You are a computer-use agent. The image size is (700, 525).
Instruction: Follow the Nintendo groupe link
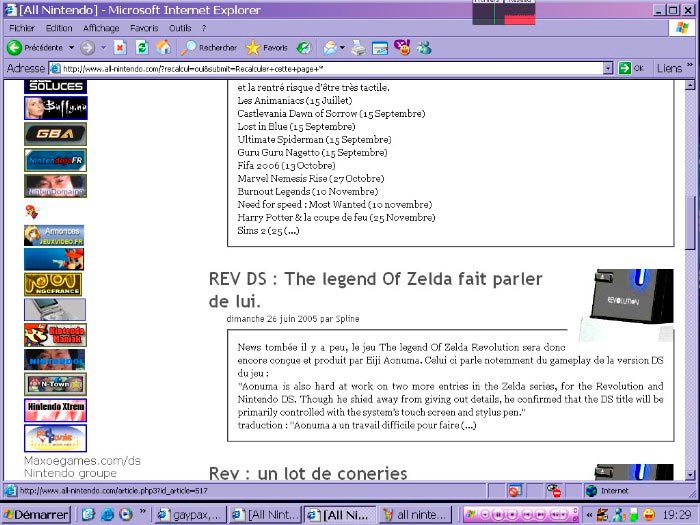coord(70,473)
